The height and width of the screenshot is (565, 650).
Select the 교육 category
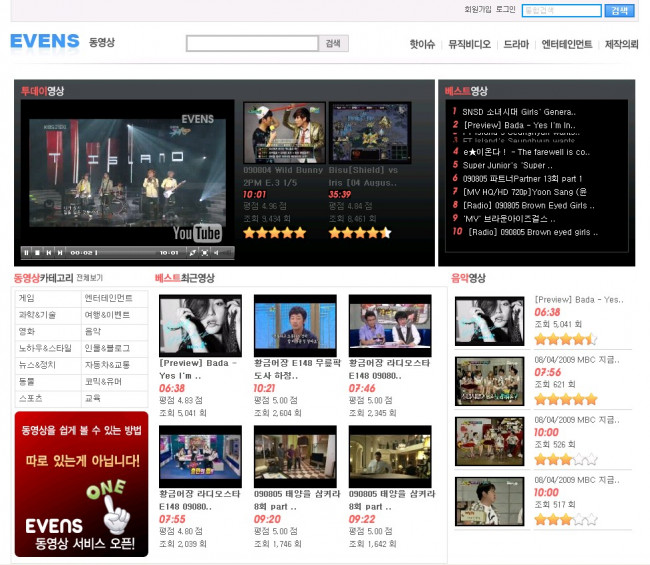tap(93, 398)
